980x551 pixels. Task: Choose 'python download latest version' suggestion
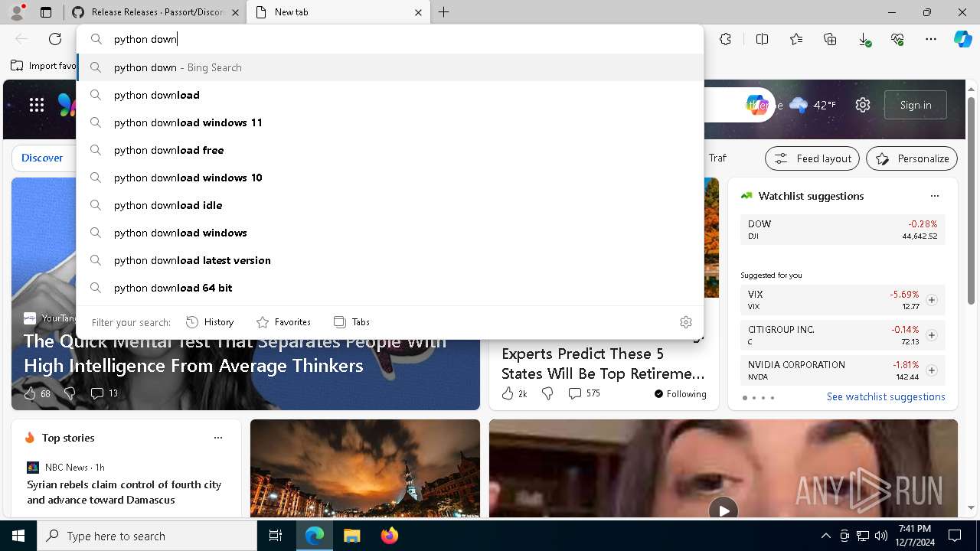point(390,260)
